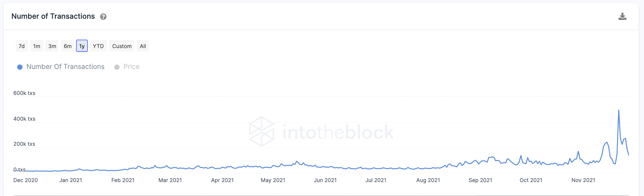This screenshot has width=644, height=196.
Task: Switch to the 3m range
Action: pyautogui.click(x=52, y=46)
